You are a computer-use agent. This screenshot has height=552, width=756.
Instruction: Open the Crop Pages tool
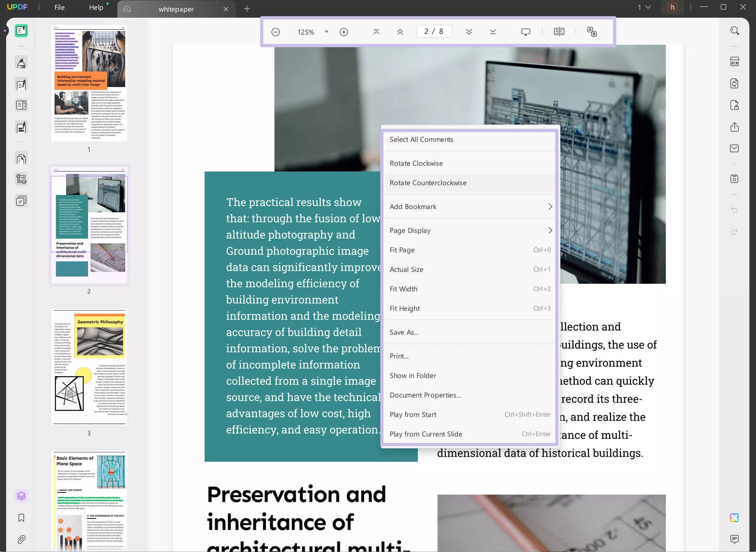click(21, 179)
